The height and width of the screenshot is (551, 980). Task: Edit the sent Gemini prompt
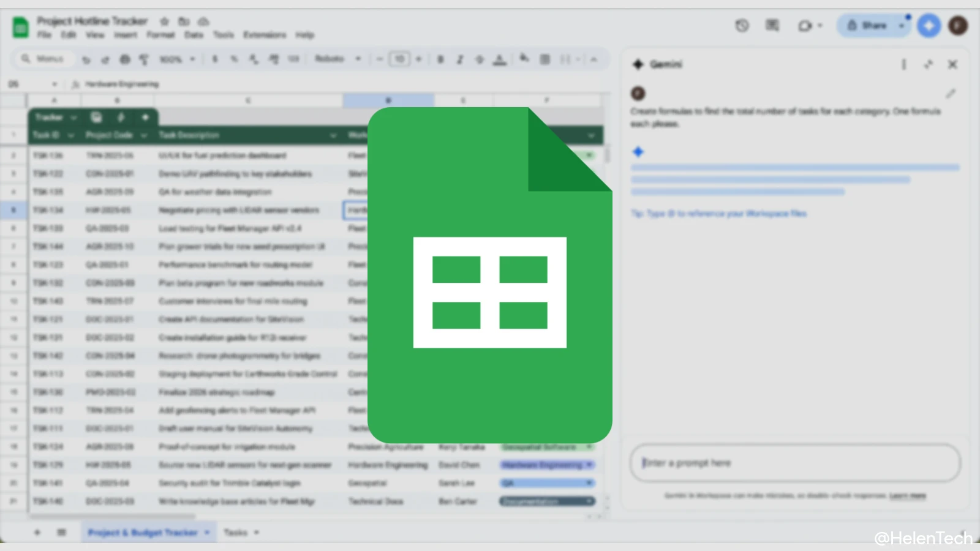pyautogui.click(x=950, y=94)
